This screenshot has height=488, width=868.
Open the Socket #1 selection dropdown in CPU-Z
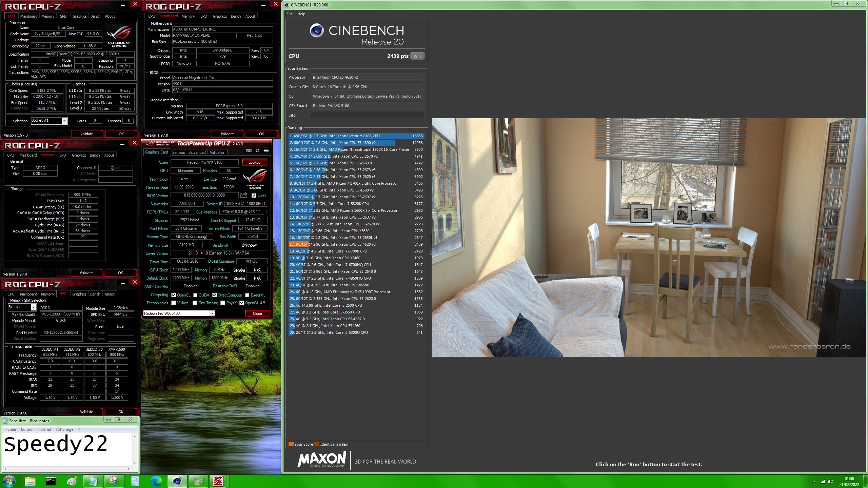coord(50,121)
